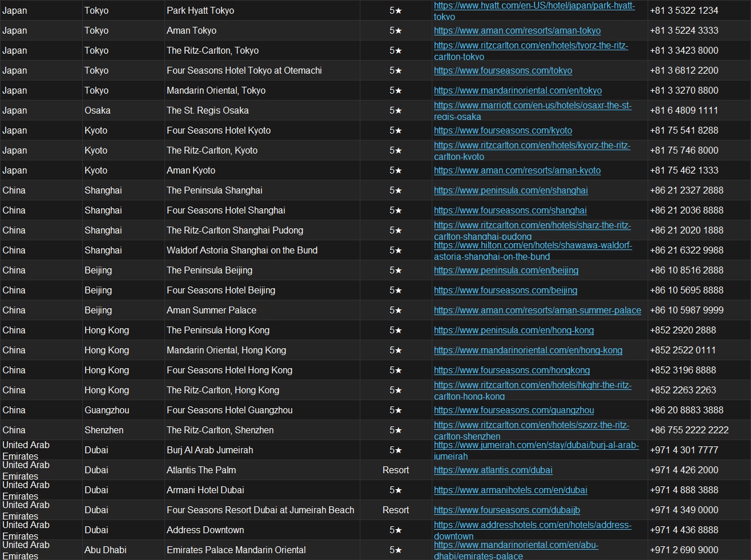Click The Peninsula Shanghai name cell
751x560 pixels.
click(262, 191)
